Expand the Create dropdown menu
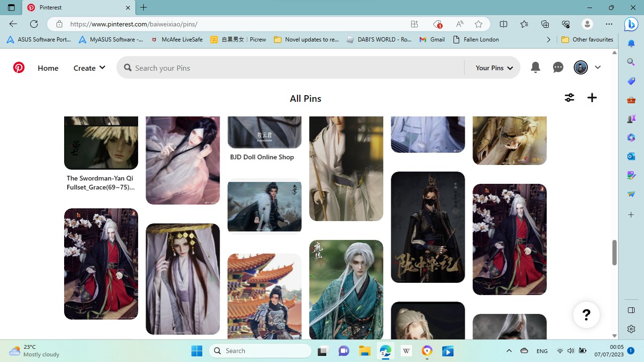The image size is (644, 362). click(x=89, y=68)
